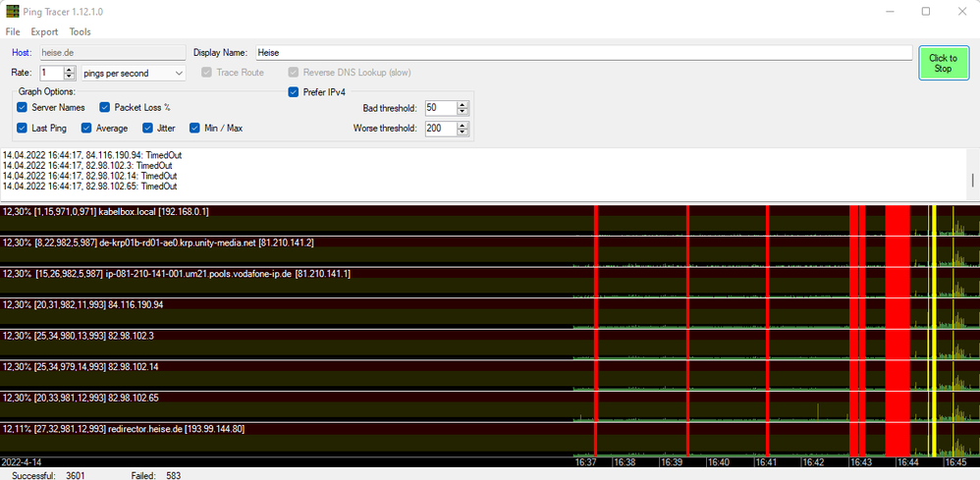Click the 16:45 timeline marker
The width and height of the screenshot is (980, 480).
click(955, 462)
